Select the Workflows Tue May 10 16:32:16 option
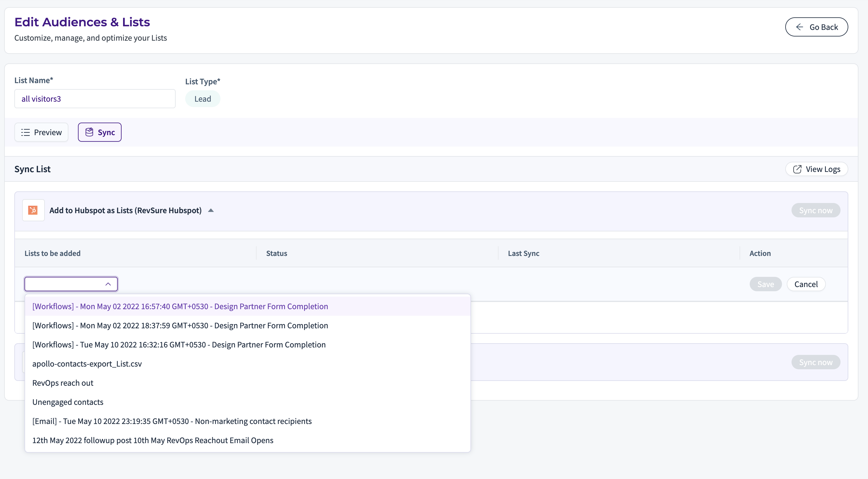This screenshot has width=868, height=479. tap(248, 344)
